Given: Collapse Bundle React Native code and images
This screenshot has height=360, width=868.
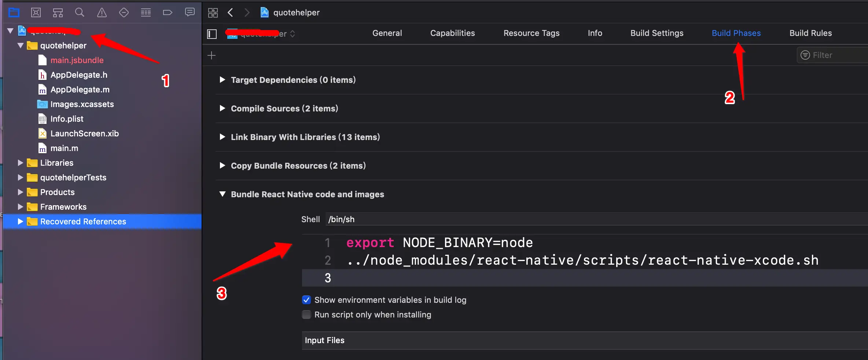Looking at the screenshot, I should click(222, 194).
